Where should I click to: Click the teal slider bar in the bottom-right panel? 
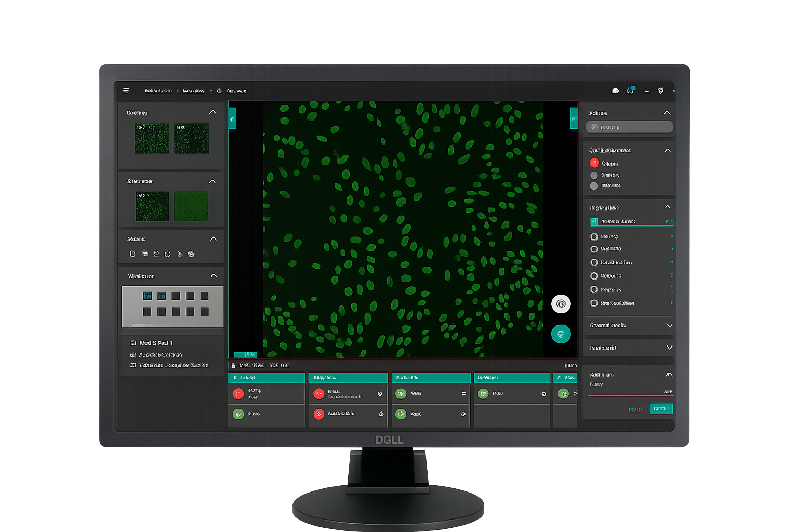tap(630, 395)
